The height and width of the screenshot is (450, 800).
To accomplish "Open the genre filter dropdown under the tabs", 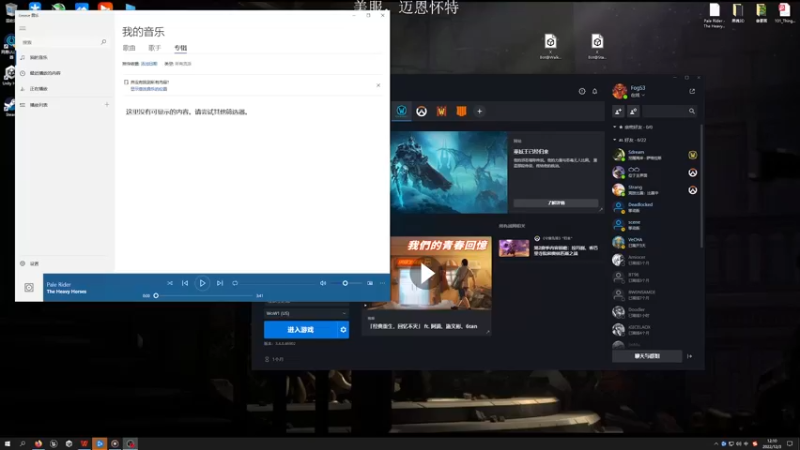I will coord(183,64).
